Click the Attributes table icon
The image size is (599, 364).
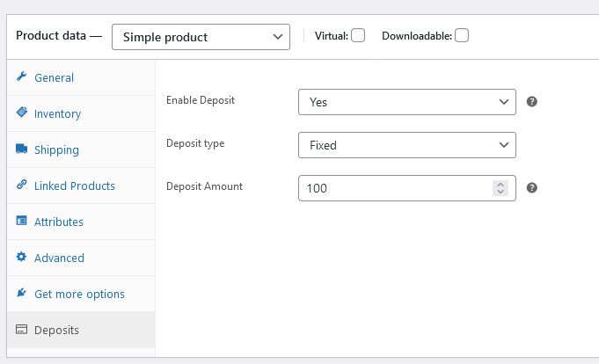pos(21,221)
